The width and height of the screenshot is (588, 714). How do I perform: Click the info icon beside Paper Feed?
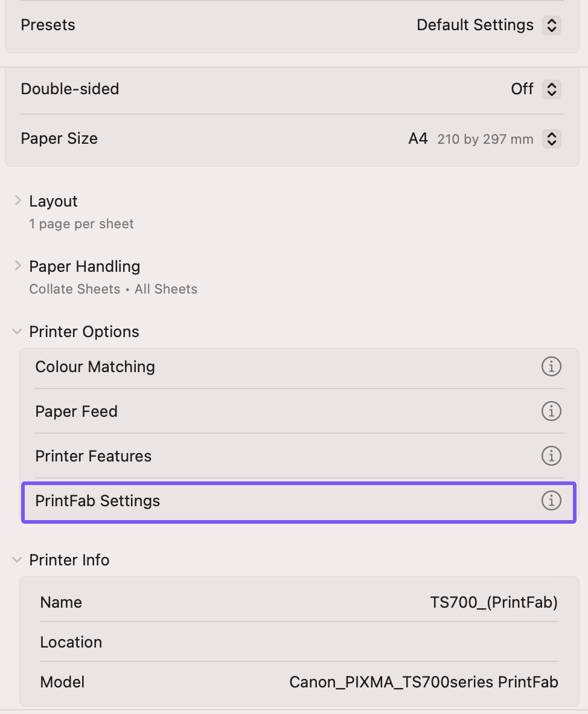551,411
